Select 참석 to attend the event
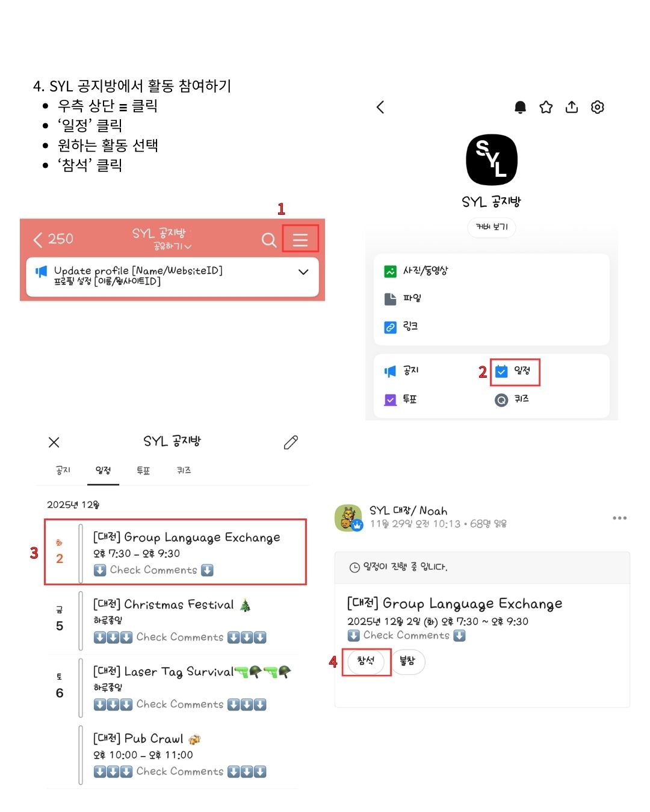 (366, 662)
